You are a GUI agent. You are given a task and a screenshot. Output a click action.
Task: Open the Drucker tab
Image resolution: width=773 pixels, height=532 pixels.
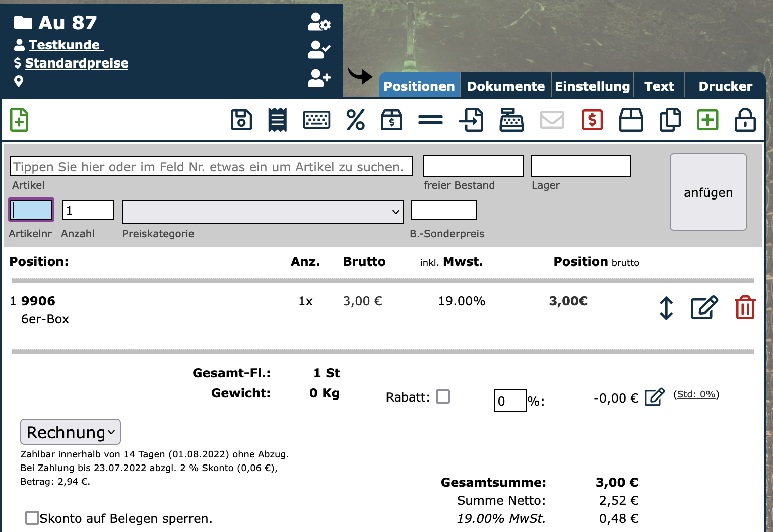pyautogui.click(x=725, y=86)
